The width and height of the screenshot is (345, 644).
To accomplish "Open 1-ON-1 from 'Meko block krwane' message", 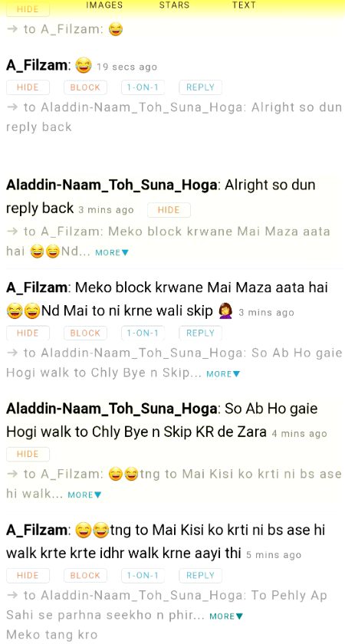I will [x=143, y=333].
